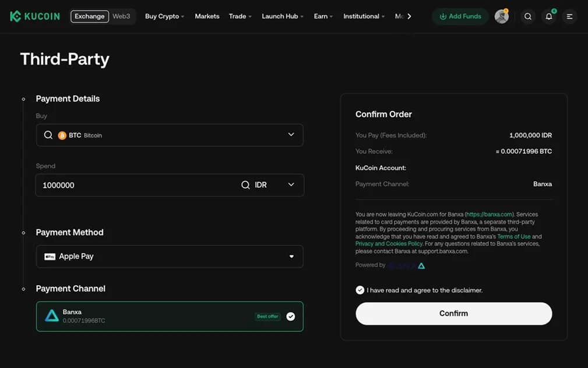The width and height of the screenshot is (588, 368).
Task: Open the https://banxa.com link
Action: pos(490,215)
